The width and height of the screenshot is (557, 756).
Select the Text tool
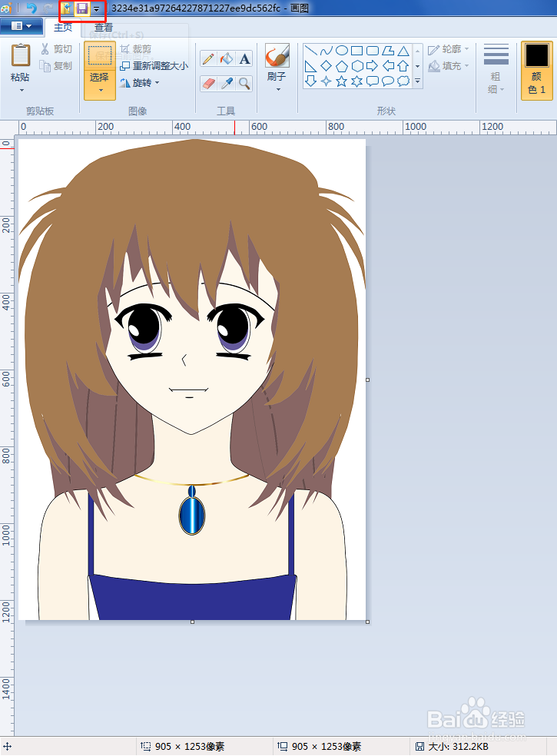click(244, 59)
